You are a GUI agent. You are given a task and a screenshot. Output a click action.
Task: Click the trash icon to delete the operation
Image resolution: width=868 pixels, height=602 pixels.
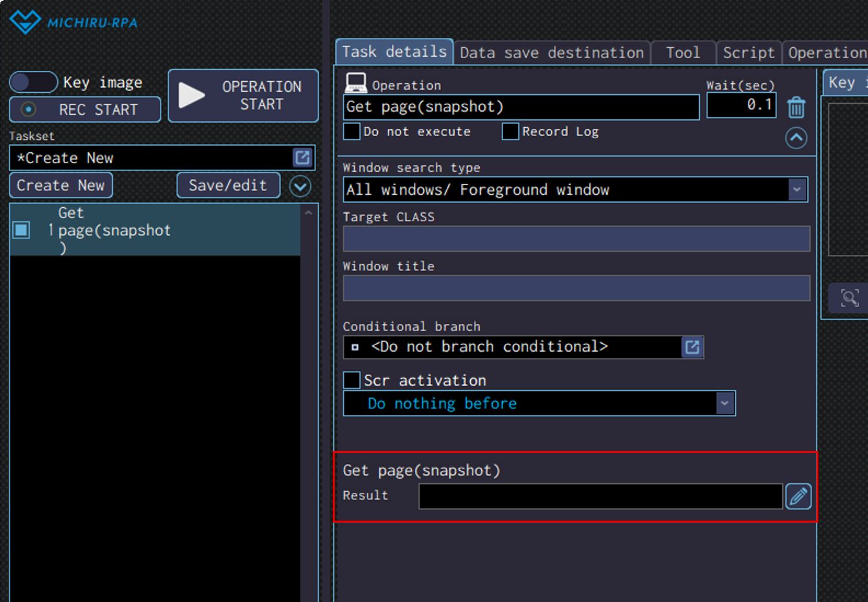coord(796,107)
